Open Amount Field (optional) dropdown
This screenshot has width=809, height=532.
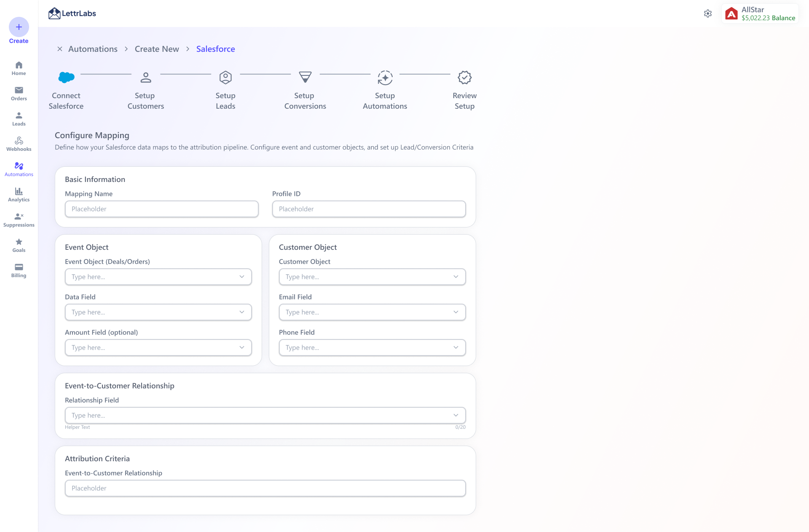(158, 348)
